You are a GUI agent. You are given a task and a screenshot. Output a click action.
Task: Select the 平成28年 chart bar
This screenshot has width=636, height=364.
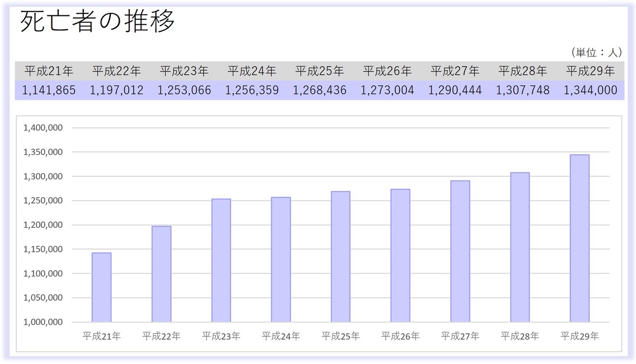coord(520,247)
